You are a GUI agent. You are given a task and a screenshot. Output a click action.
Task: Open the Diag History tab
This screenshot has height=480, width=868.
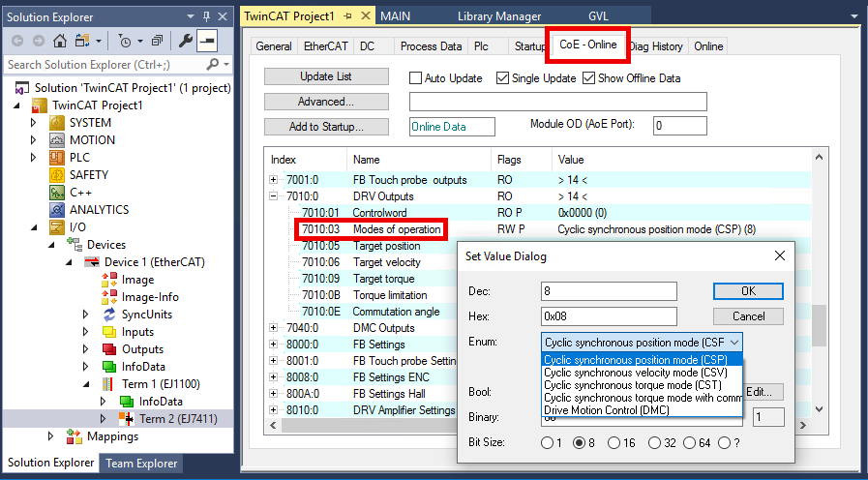(656, 46)
